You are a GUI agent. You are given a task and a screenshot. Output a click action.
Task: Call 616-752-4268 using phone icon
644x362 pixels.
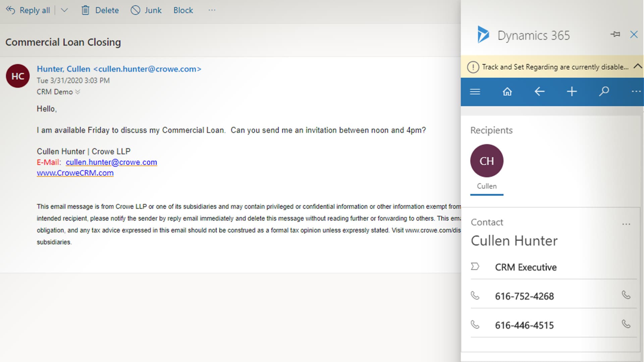[626, 295]
